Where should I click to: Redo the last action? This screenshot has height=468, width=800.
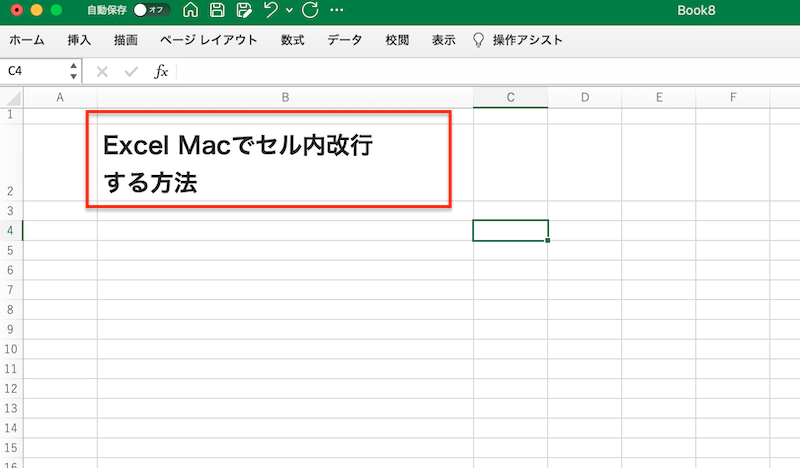310,10
